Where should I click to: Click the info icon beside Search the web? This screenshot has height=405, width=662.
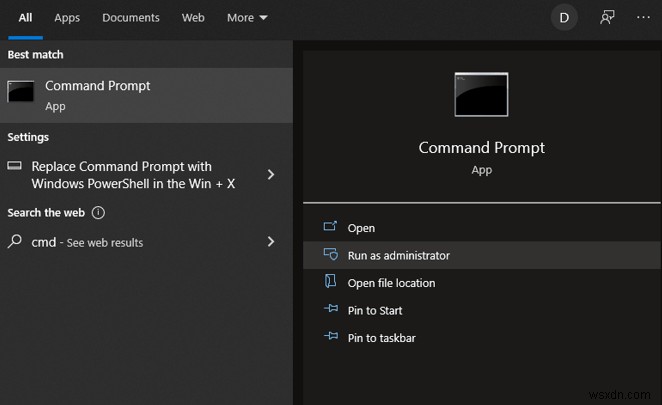(x=98, y=213)
